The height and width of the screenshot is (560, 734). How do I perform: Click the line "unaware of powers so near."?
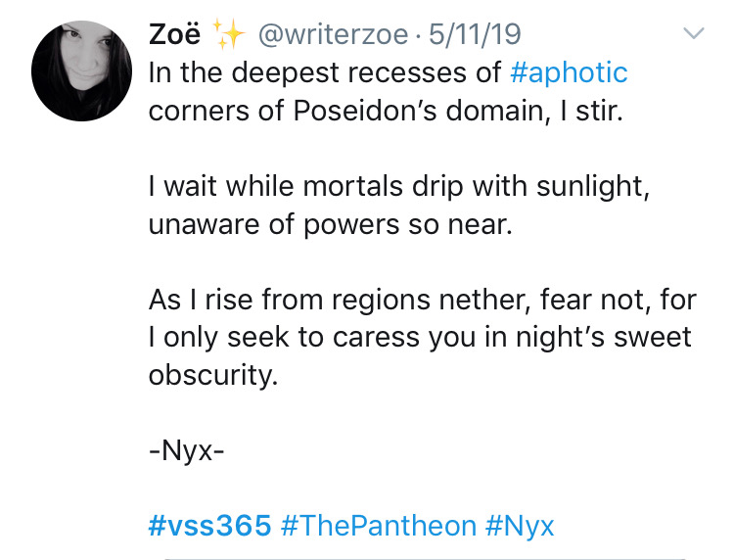[331, 225]
